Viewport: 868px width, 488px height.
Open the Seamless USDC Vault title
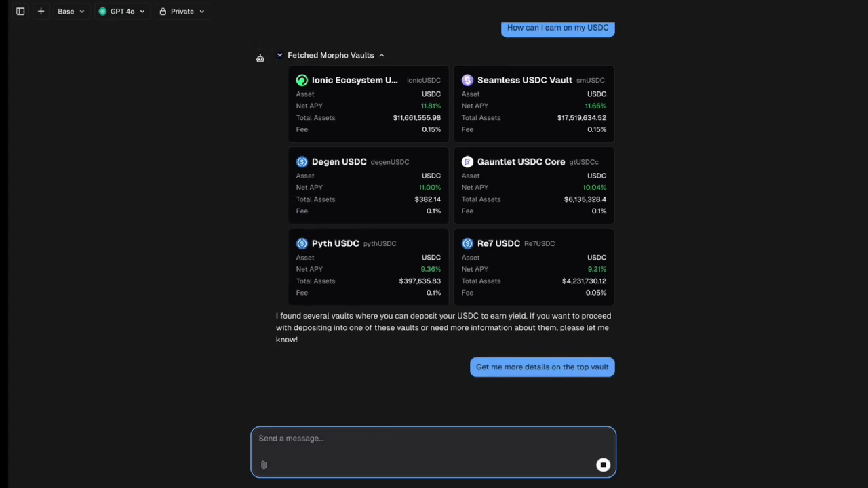point(524,80)
